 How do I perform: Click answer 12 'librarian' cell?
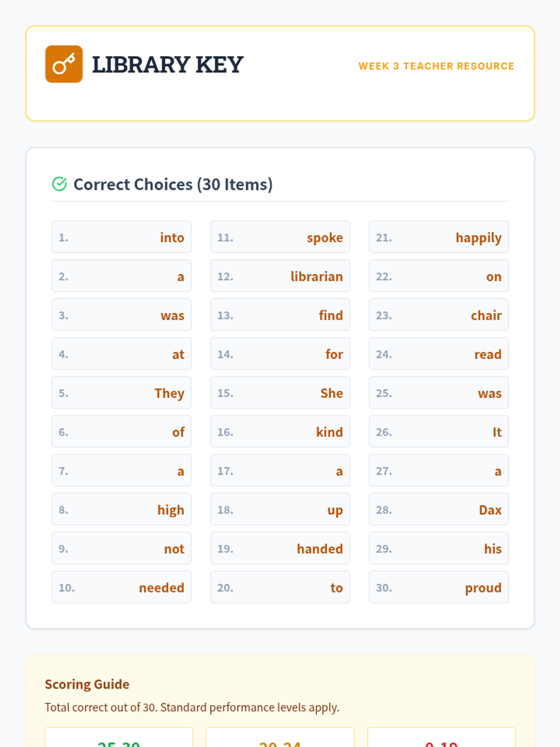click(x=280, y=276)
